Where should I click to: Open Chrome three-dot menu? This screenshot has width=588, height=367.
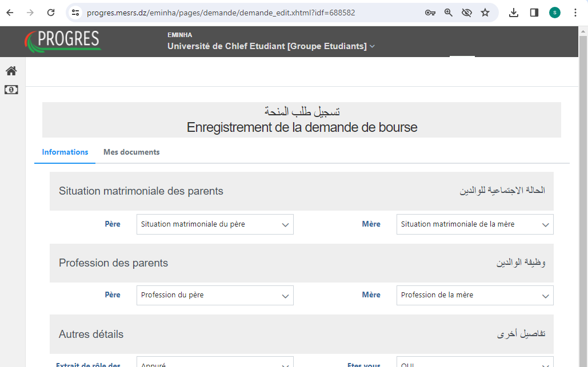[575, 13]
